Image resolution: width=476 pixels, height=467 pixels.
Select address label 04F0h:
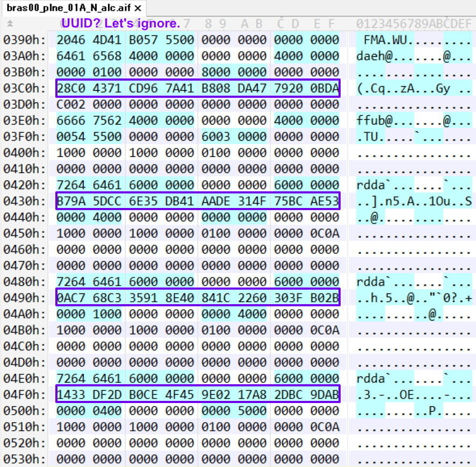[25, 395]
